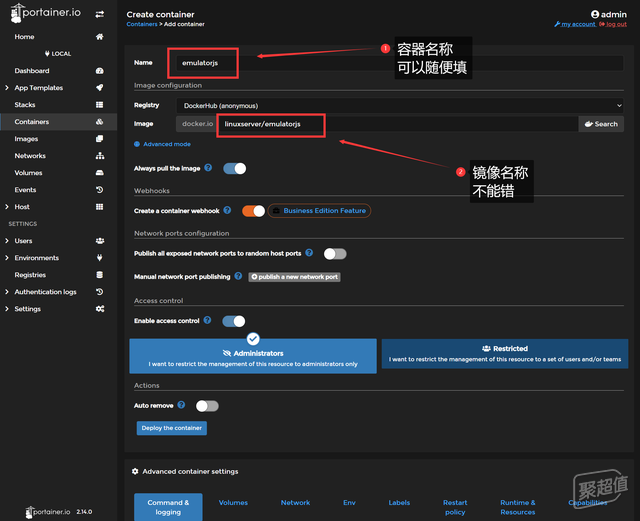Switch to Runtime & Resources tab
This screenshot has width=640, height=521.
coord(518,507)
